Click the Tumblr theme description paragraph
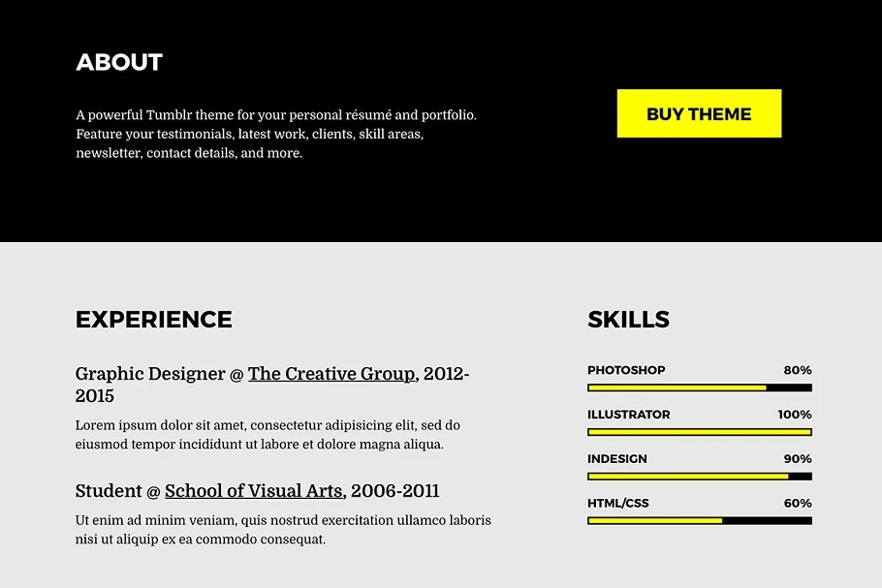The height and width of the screenshot is (588, 882). point(276,134)
